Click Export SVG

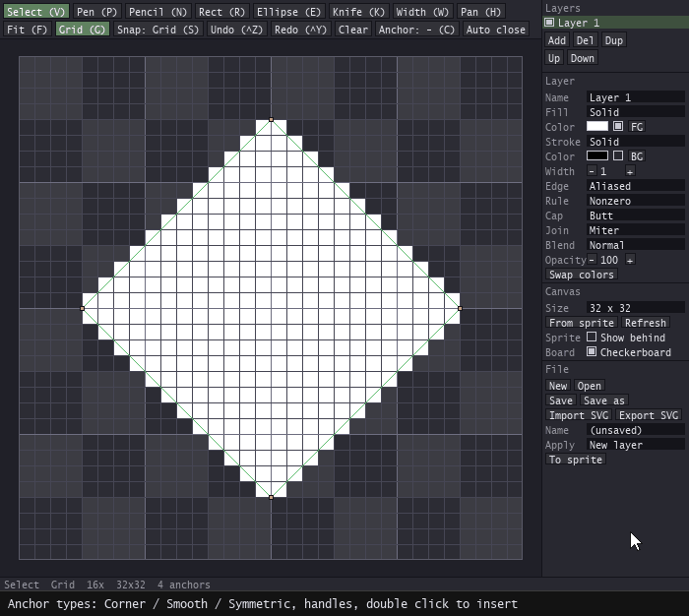[649, 415]
